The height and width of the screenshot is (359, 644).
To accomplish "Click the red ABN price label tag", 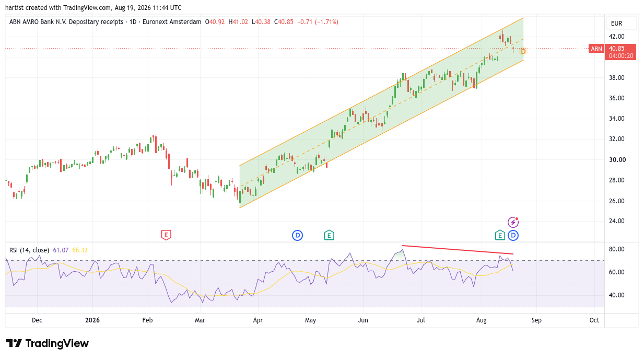I will (596, 49).
